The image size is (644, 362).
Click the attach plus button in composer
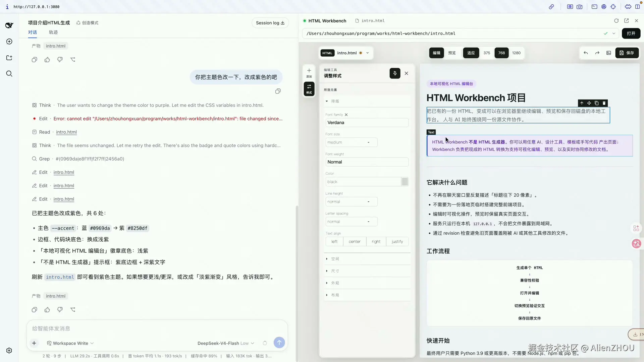[34, 343]
